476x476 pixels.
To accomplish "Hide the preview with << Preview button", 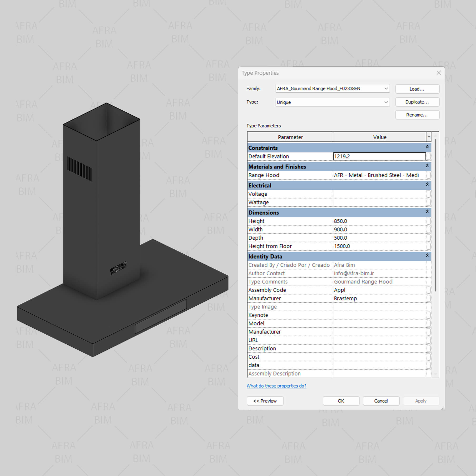I will (265, 401).
